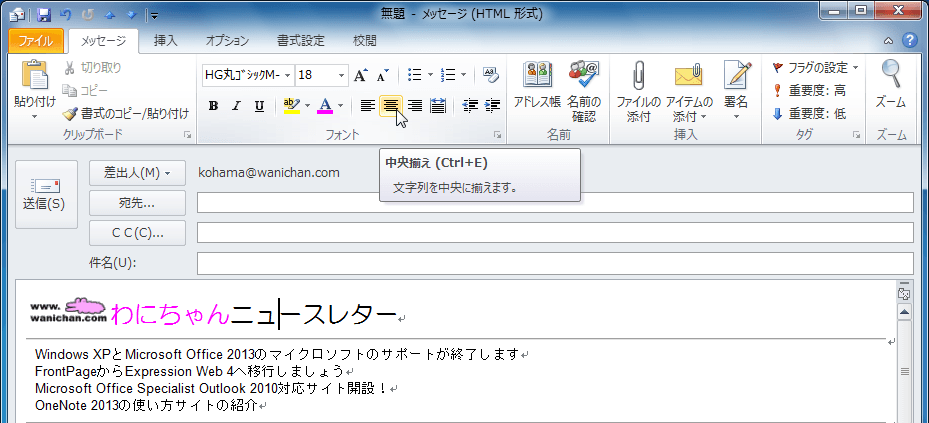
Task: Expand bullet list style arrow
Action: coord(430,75)
